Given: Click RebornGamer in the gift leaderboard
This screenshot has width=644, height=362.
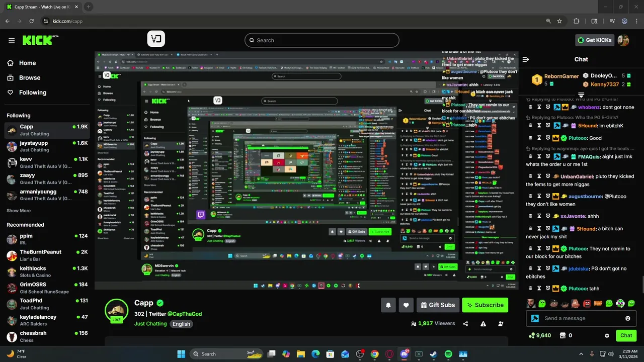Looking at the screenshot, I should (x=561, y=76).
